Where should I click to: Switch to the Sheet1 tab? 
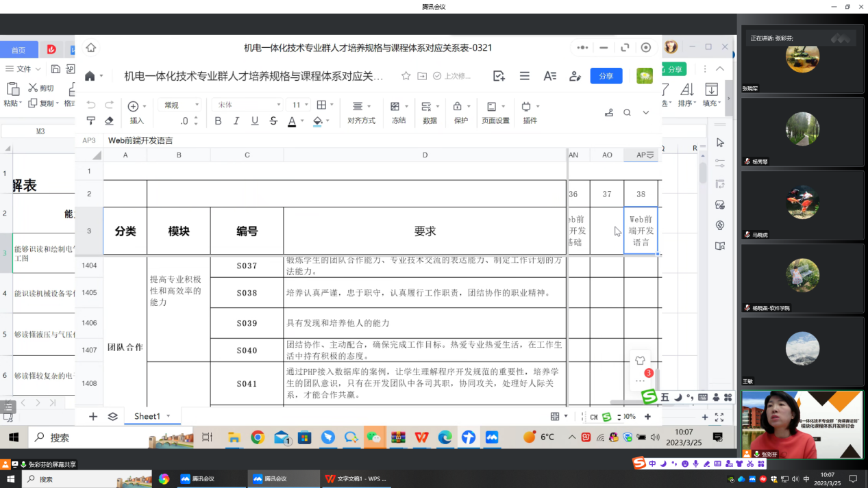[147, 416]
